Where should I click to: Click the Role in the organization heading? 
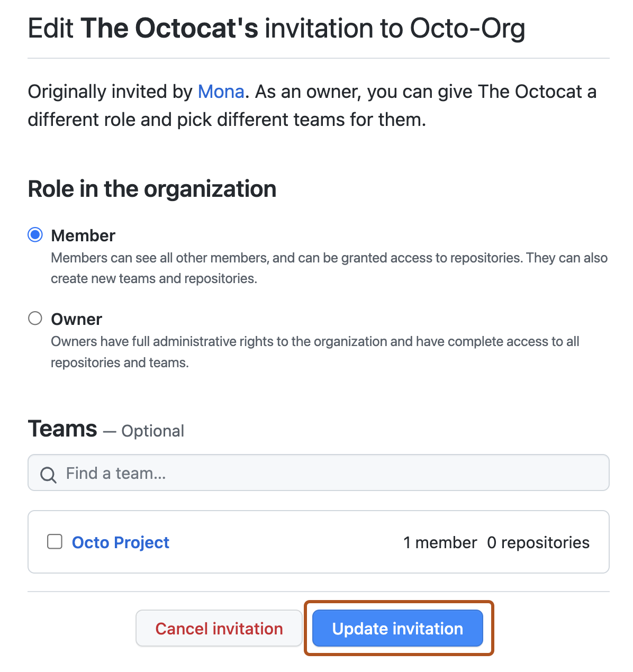[x=152, y=189]
